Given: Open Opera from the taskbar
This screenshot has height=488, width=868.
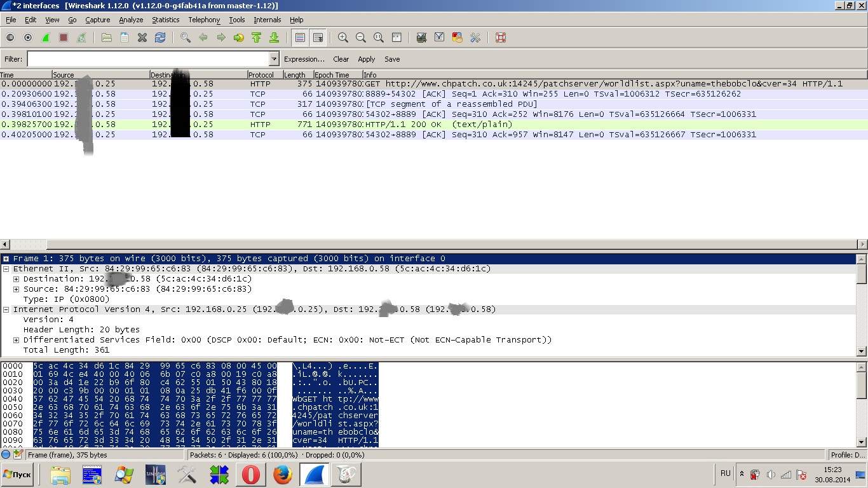Looking at the screenshot, I should pyautogui.click(x=251, y=475).
